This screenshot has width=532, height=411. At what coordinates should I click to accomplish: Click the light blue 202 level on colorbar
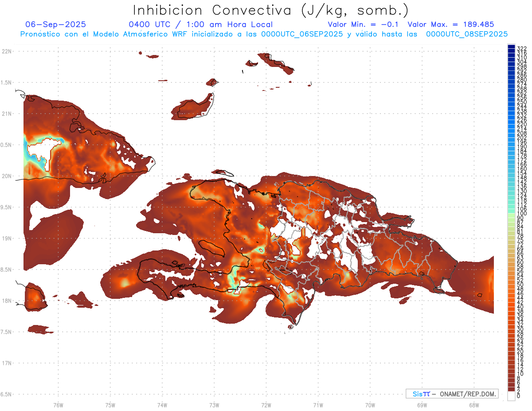[x=511, y=137]
